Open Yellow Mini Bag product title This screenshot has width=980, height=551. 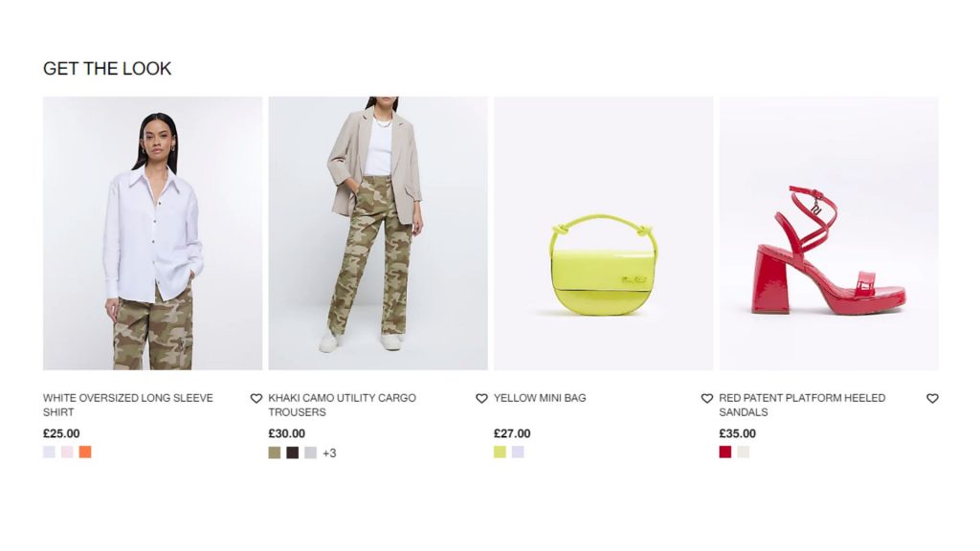[x=540, y=398]
